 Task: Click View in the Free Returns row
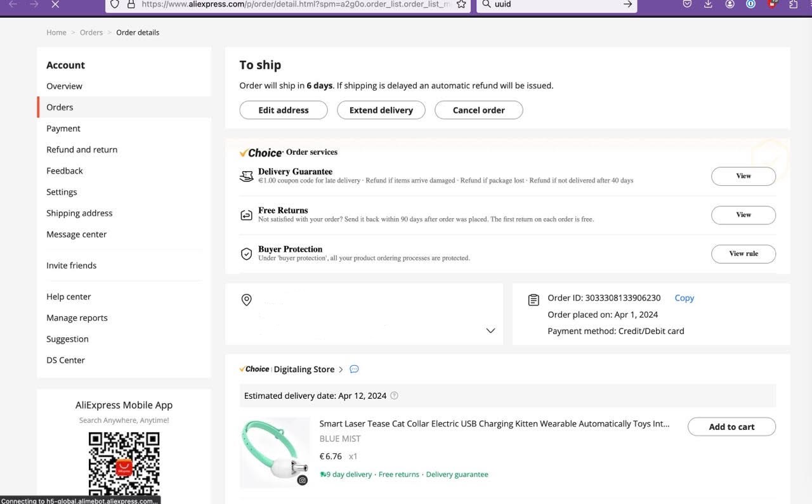pos(743,215)
